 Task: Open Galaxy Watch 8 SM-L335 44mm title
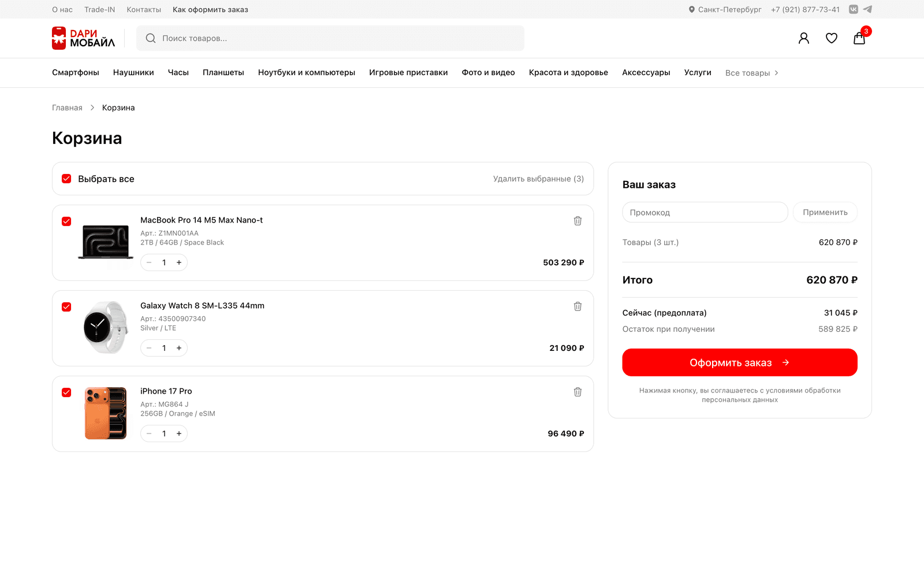coord(202,306)
